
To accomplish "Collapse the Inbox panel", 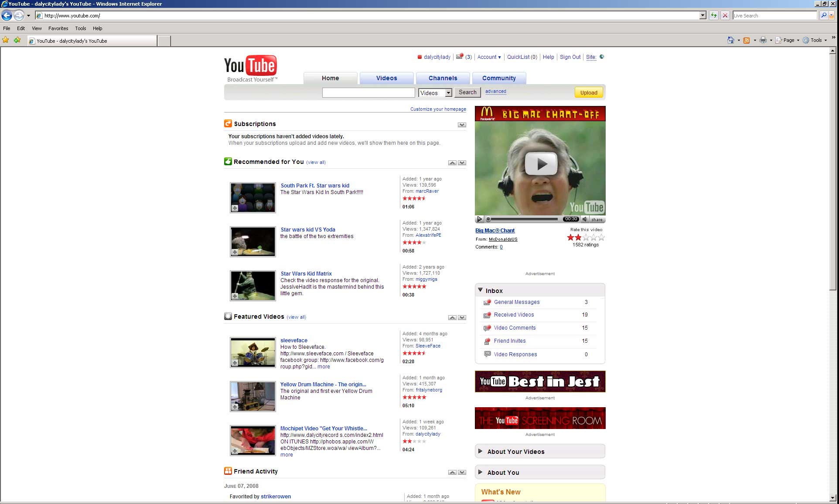I will point(480,290).
